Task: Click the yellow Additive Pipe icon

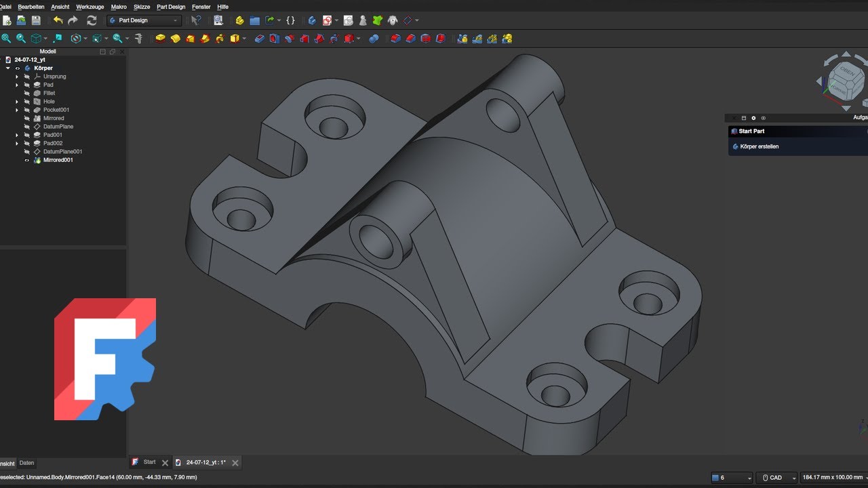Action: (205, 39)
